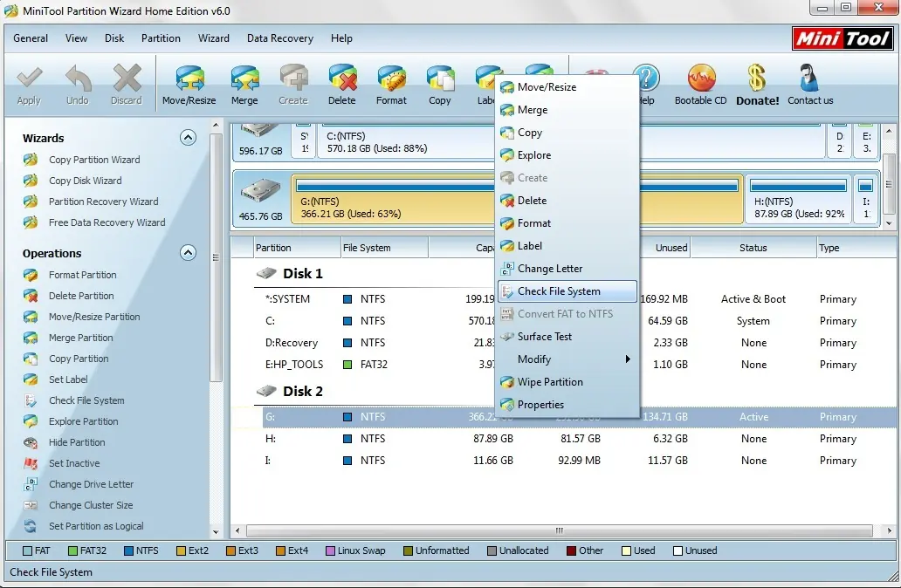
Task: Open the Help menu
Action: click(x=341, y=38)
